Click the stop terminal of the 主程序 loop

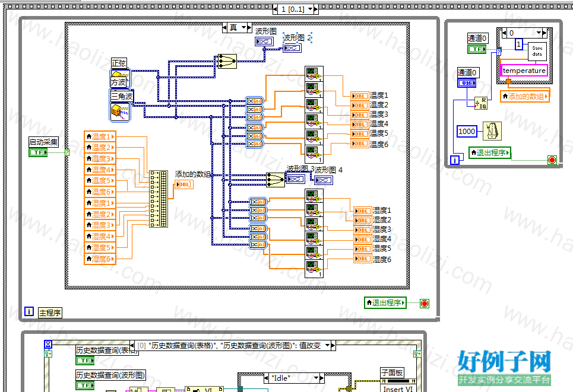pyautogui.click(x=425, y=303)
